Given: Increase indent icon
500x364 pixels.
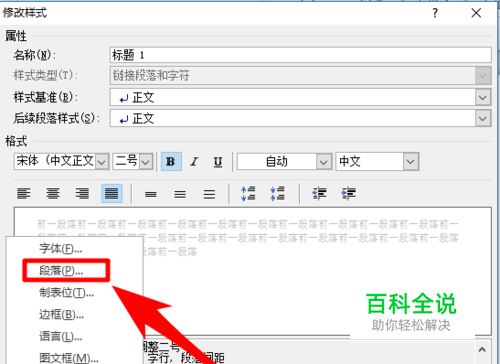Looking at the screenshot, I should pyautogui.click(x=348, y=194).
